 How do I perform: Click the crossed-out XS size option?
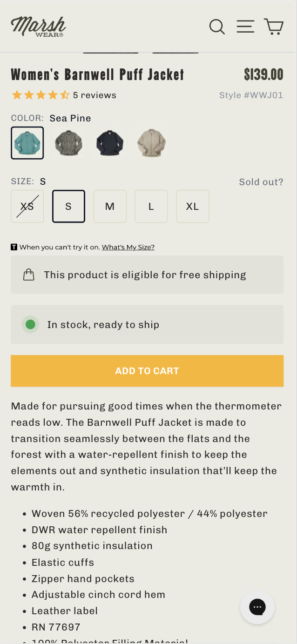(x=27, y=206)
